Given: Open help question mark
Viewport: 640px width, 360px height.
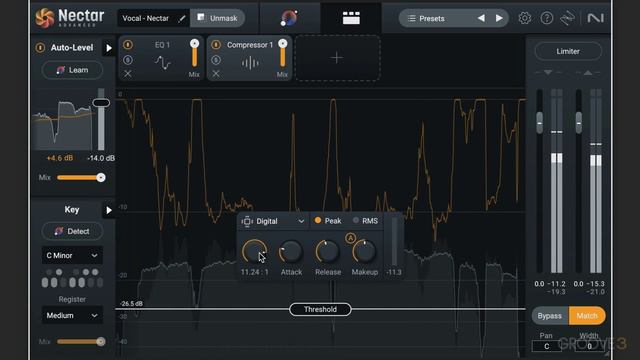Looking at the screenshot, I should [547, 18].
